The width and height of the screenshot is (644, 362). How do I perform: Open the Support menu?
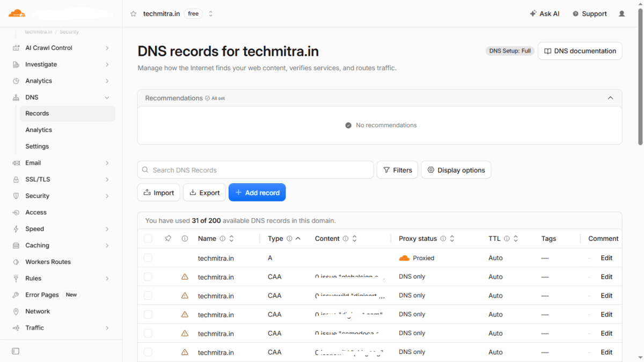coord(590,14)
